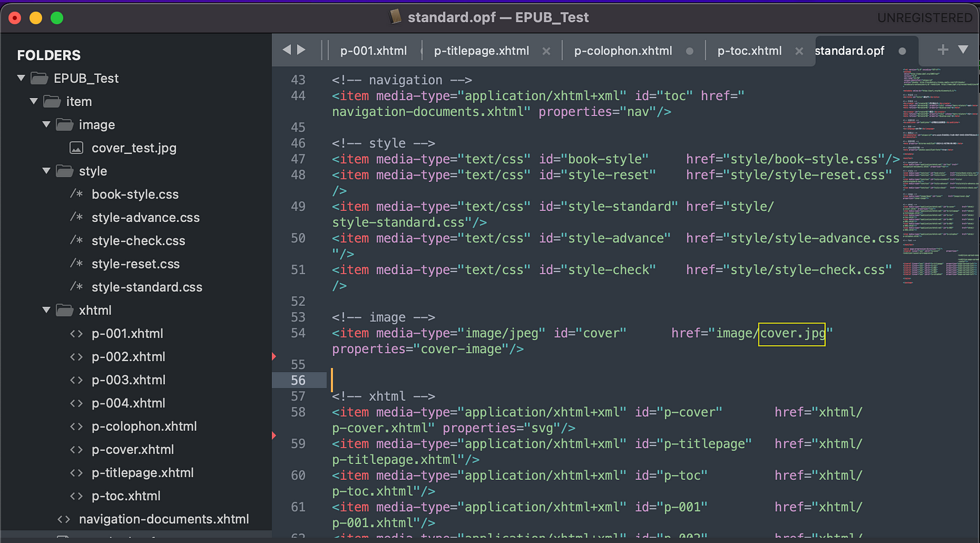This screenshot has height=543, width=980.
Task: Click markup icon beside navigation-documents.xhtml
Action: coord(64,520)
